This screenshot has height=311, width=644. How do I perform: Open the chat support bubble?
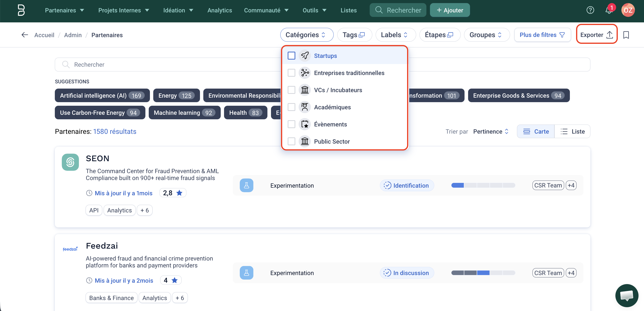tap(627, 296)
